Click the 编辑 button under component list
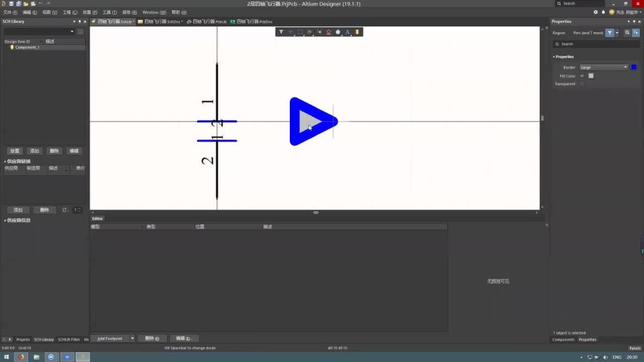This screenshot has width=644, height=362. (x=74, y=151)
